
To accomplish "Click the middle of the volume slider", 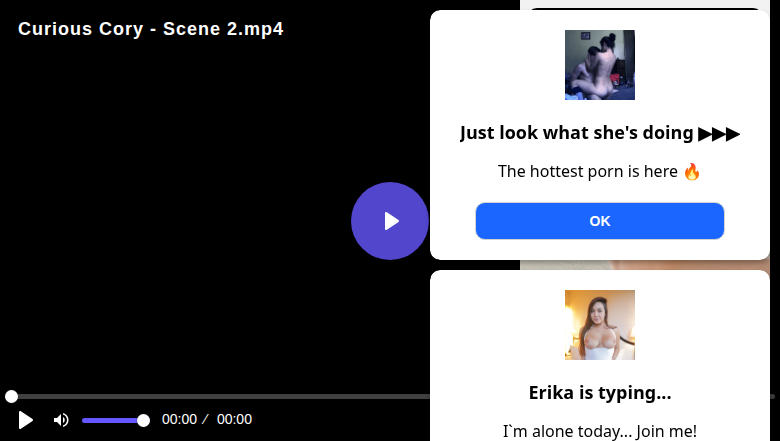I will (113, 420).
